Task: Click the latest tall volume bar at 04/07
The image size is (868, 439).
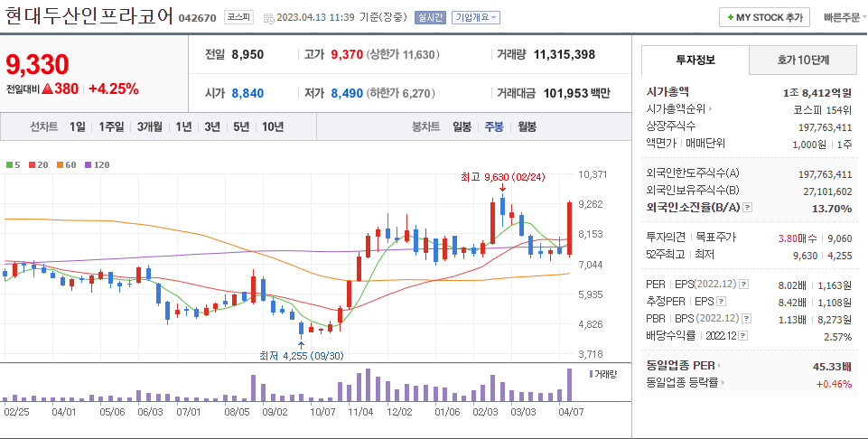Action: point(568,385)
